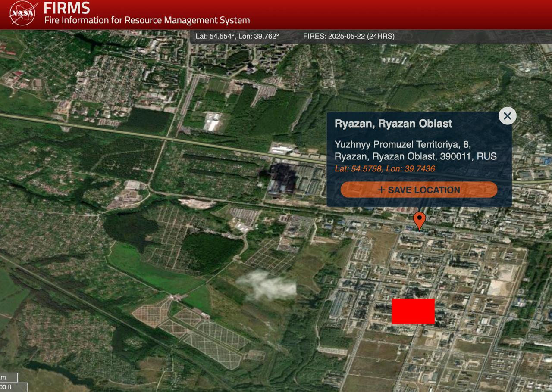This screenshot has height=392, width=552.
Task: Click the Ryazan, Ryazan Oblast popup heading
Action: pyautogui.click(x=393, y=124)
